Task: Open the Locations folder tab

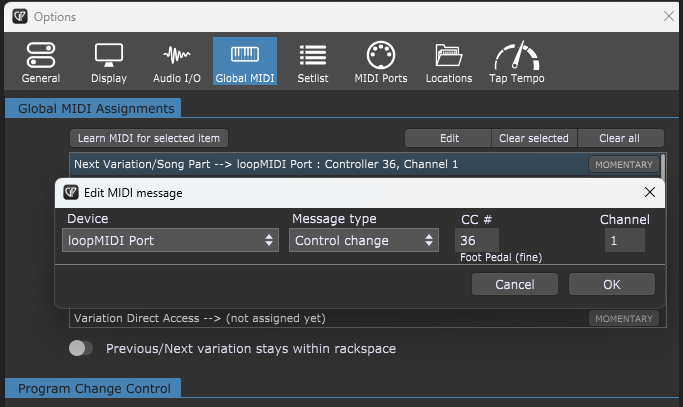Action: 448,62
